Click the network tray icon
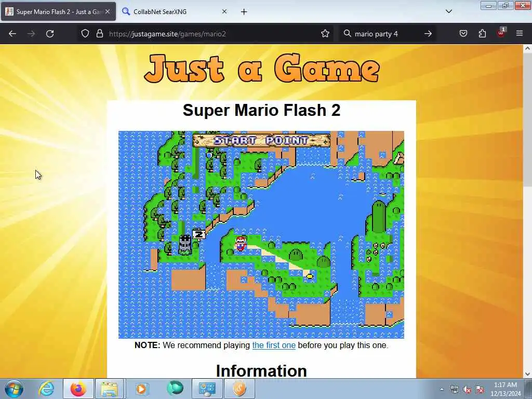Image resolution: width=532 pixels, height=399 pixels. (454, 390)
